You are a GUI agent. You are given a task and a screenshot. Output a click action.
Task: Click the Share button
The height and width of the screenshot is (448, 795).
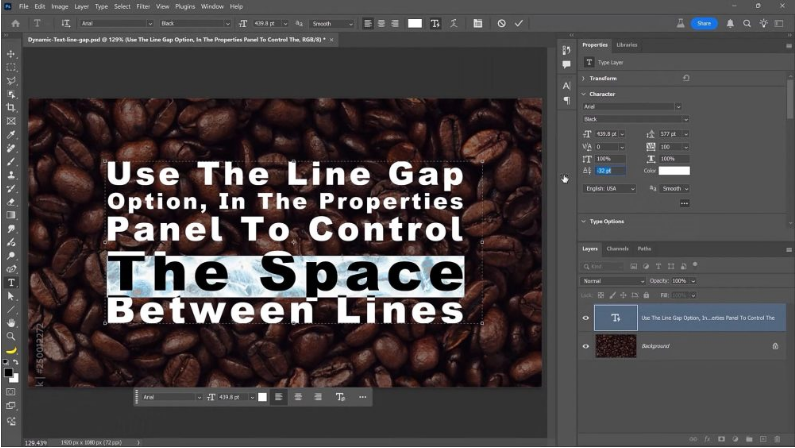[x=704, y=23]
